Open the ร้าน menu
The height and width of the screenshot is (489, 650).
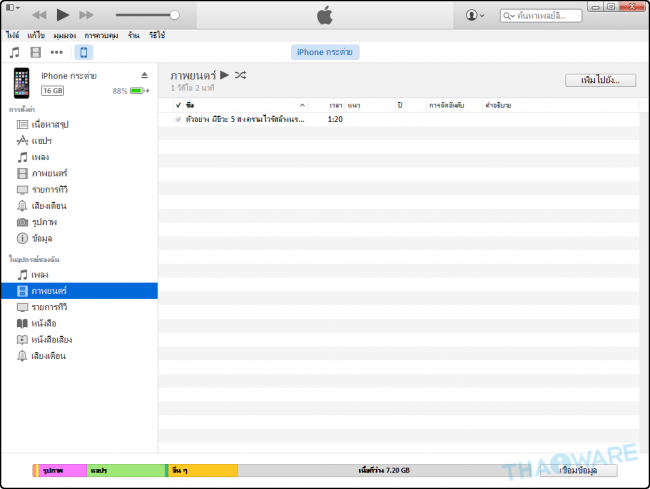click(133, 35)
